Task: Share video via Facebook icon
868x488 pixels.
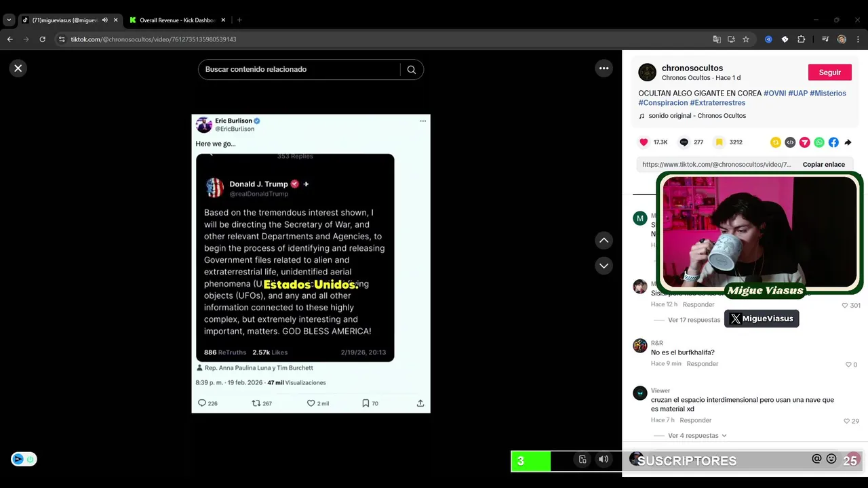Action: (x=833, y=142)
